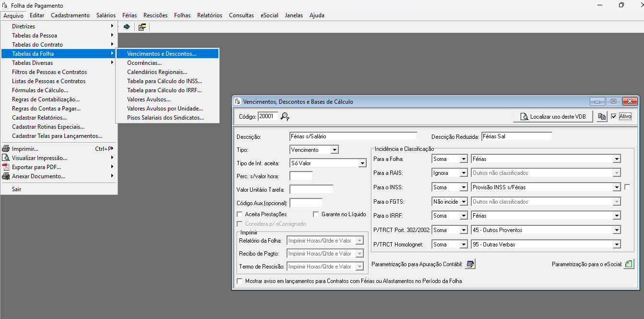
Task: Open the eSocial menu in menu bar
Action: pos(269,15)
